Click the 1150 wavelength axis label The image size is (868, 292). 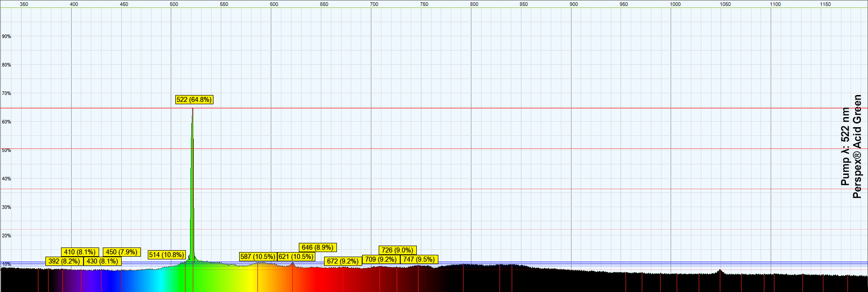[825, 4]
